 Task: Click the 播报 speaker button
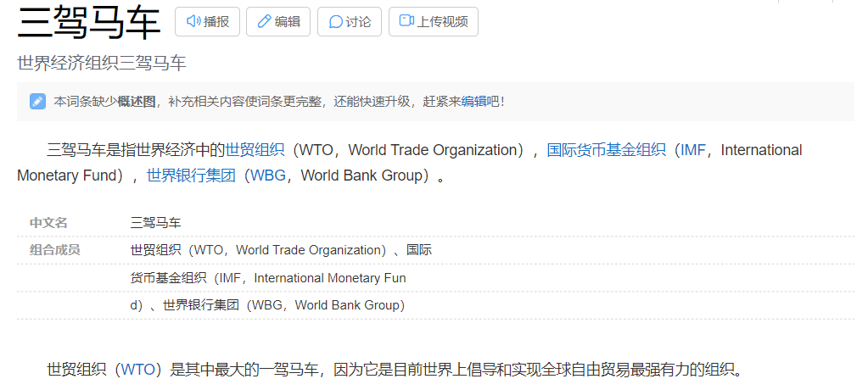point(207,21)
